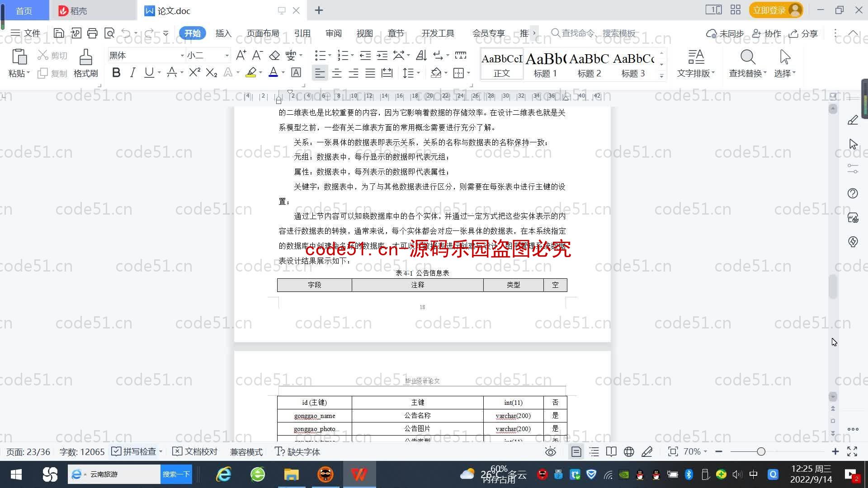Align text left
868x488 pixels.
(320, 73)
